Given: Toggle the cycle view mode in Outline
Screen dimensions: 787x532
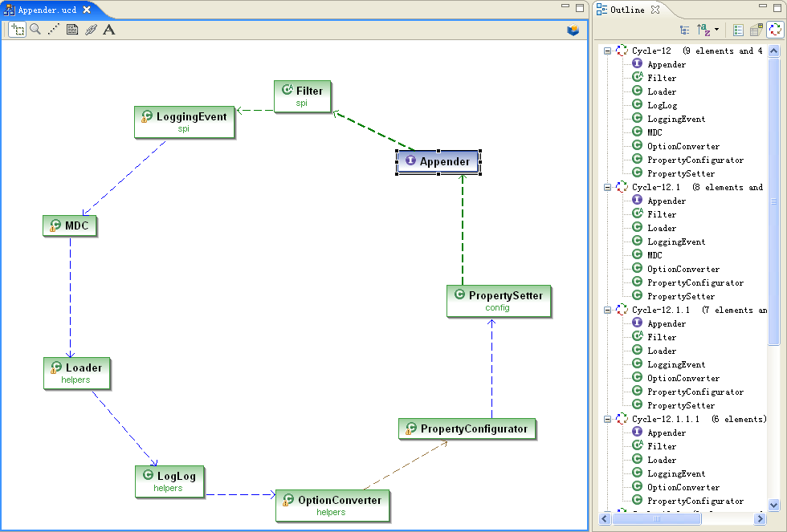Looking at the screenshot, I should click(x=773, y=30).
